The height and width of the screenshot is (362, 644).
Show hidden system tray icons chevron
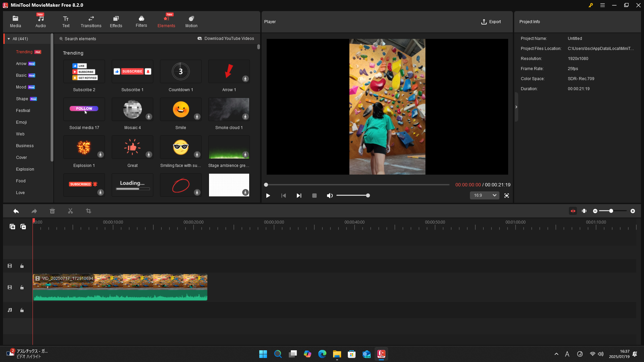(556, 354)
